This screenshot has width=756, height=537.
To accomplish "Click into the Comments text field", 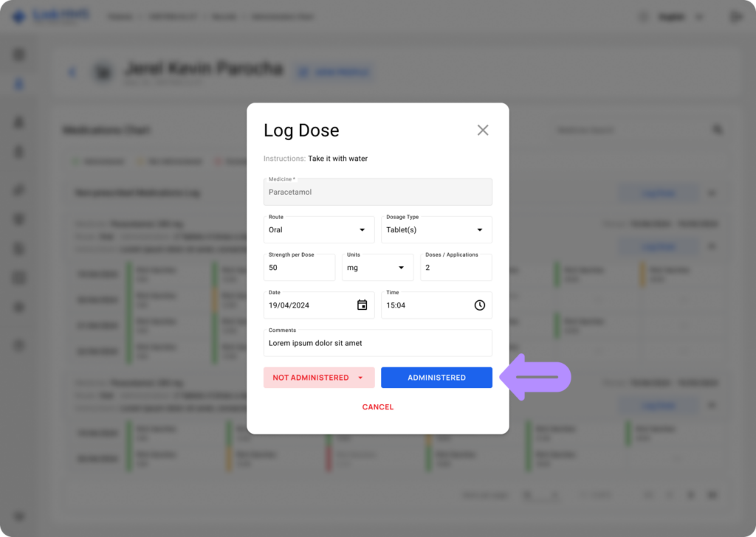I will [377, 343].
